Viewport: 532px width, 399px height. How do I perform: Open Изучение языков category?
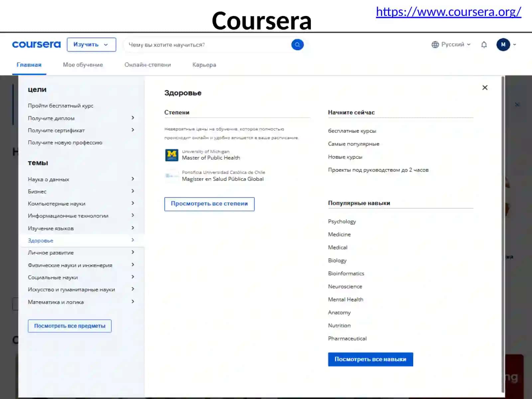click(81, 228)
